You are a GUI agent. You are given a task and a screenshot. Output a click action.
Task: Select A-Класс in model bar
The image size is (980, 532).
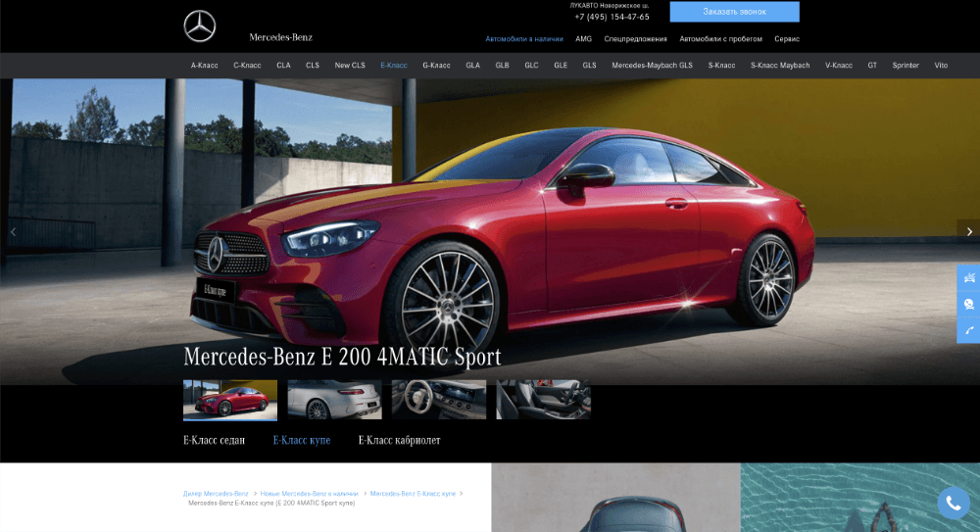tap(205, 65)
